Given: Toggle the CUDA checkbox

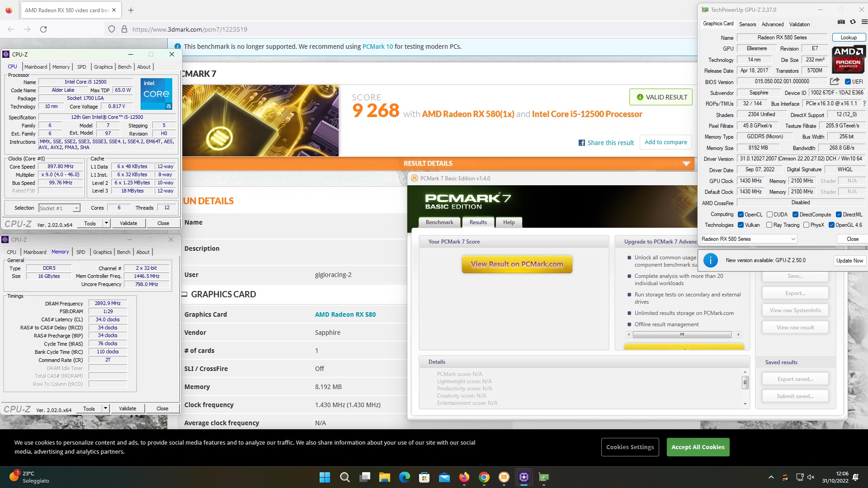Looking at the screenshot, I should [769, 215].
